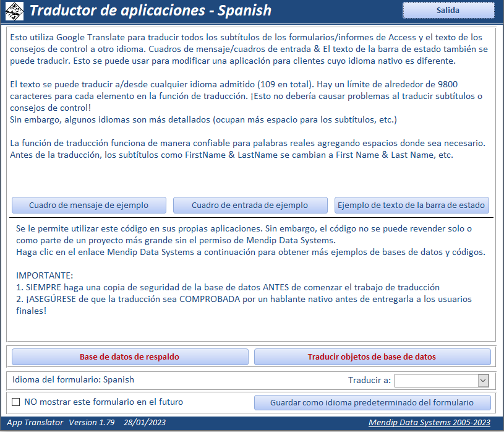Enable NO mostrar este formulario en el futuro
504x432 pixels.
[15, 402]
